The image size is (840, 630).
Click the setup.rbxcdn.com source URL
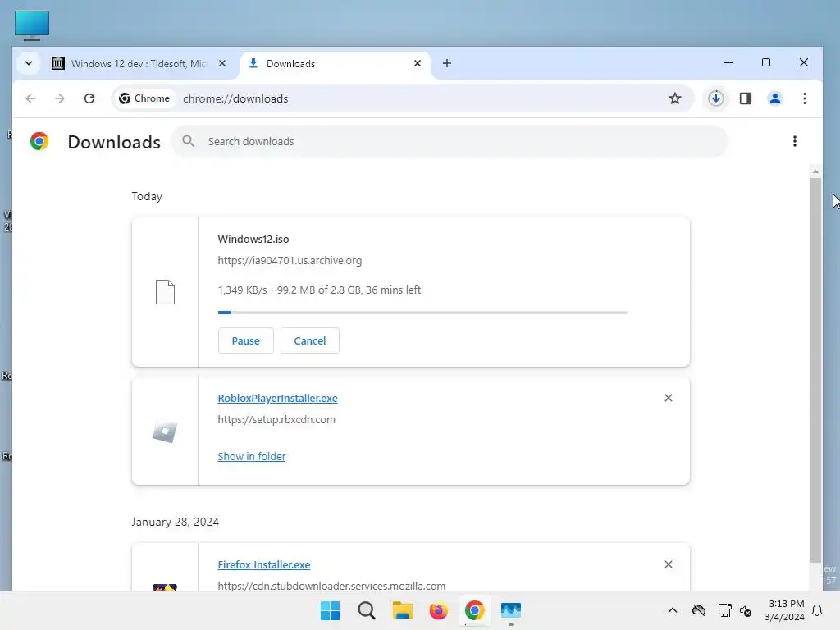276,419
